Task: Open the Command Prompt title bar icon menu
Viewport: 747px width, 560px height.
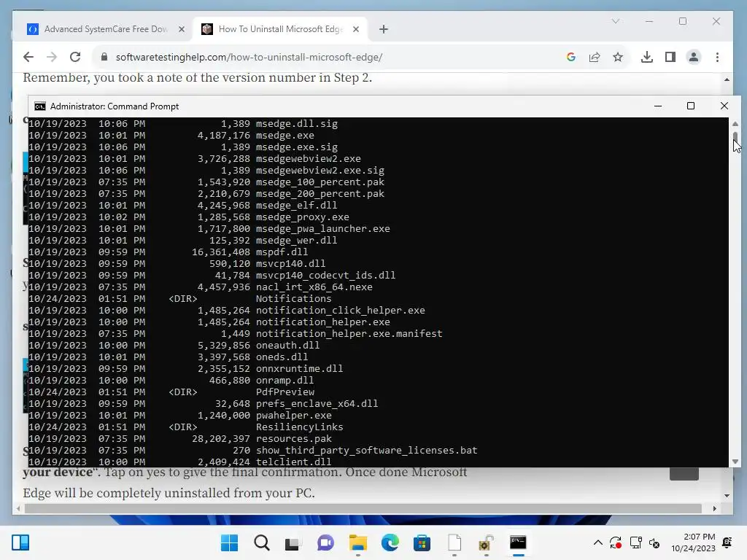Action: click(40, 106)
